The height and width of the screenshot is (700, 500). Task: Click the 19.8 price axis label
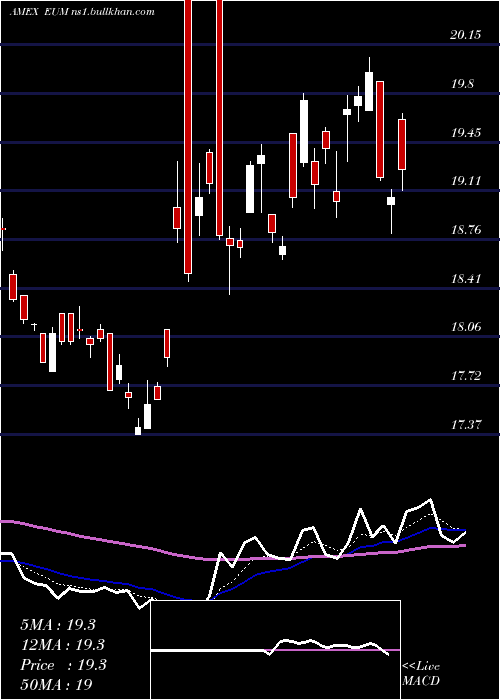(x=462, y=84)
